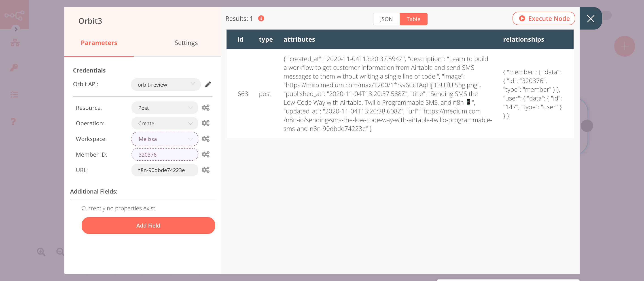
Task: Click the gear icon next to Resource
Action: [x=205, y=108]
